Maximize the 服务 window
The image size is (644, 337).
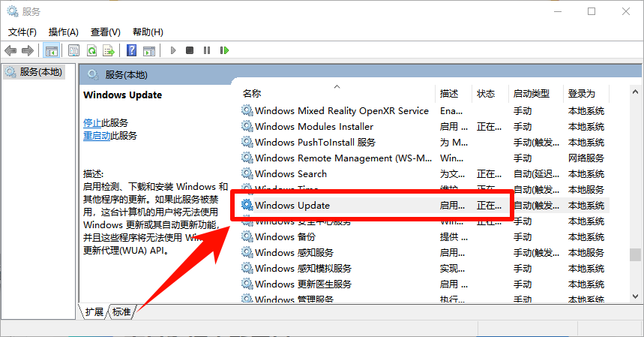(592, 11)
